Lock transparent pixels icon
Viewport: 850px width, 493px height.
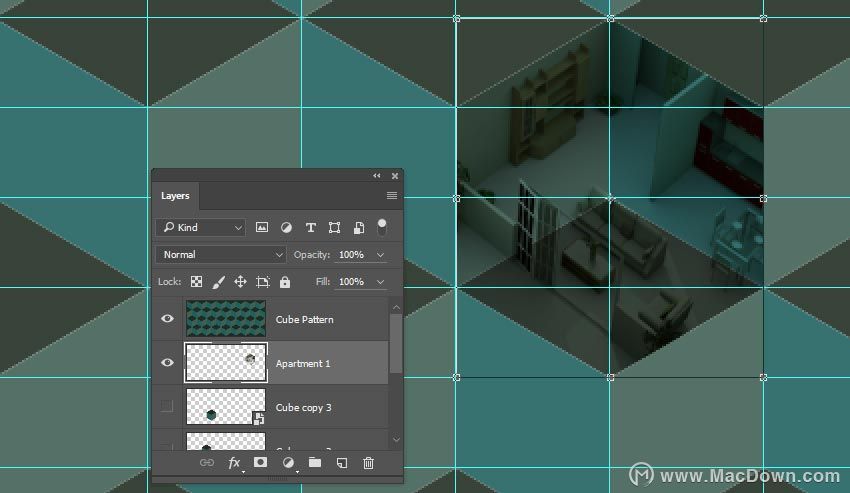point(196,281)
